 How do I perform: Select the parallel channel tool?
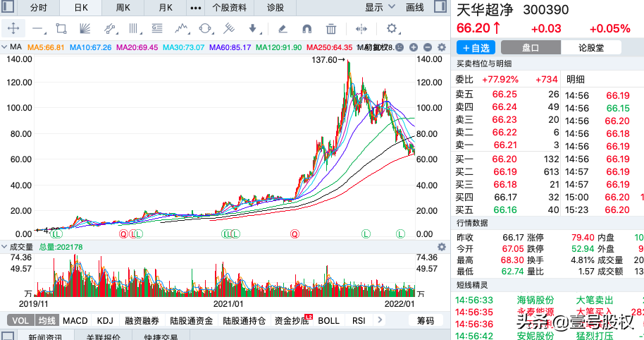coord(110,29)
